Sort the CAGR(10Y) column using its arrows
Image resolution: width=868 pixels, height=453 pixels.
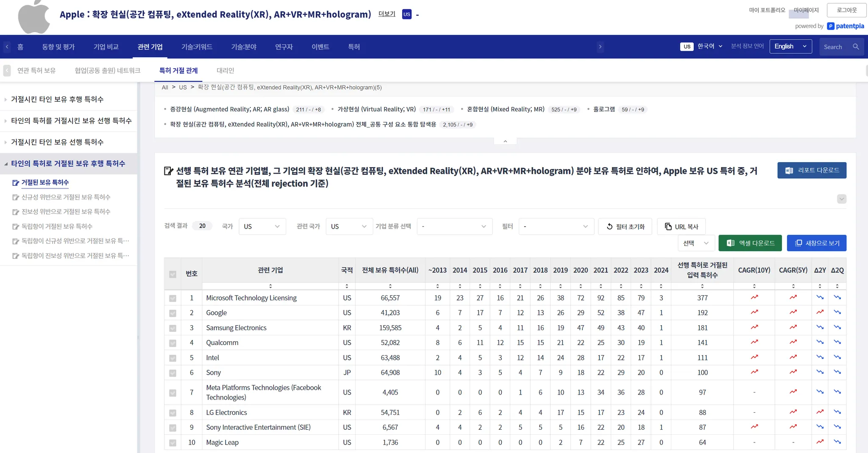(754, 286)
